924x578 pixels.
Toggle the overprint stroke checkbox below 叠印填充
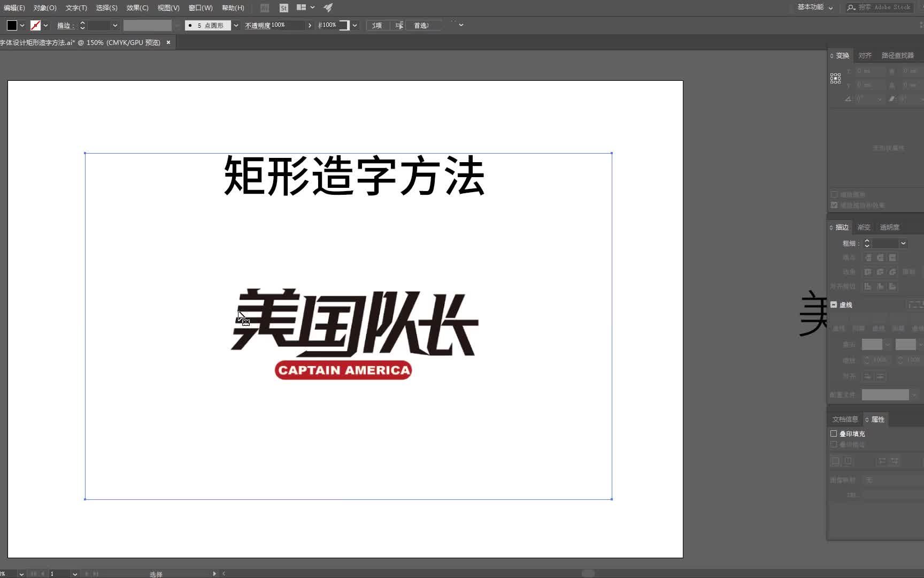point(834,444)
